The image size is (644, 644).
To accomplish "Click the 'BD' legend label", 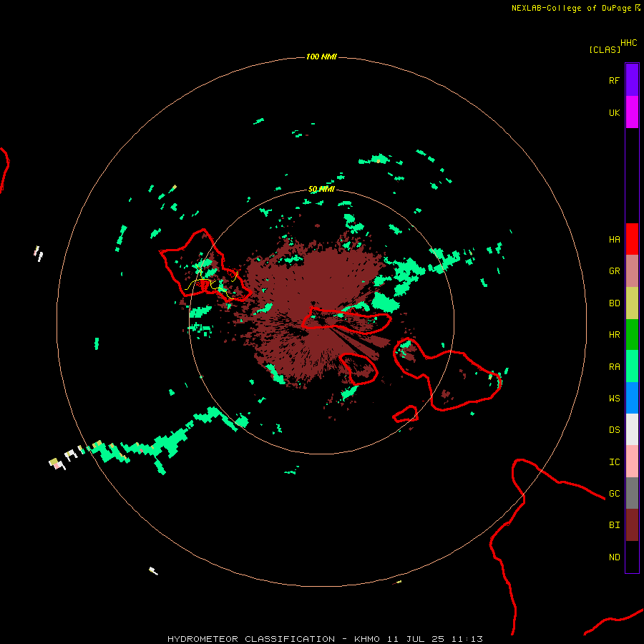I will tap(614, 303).
